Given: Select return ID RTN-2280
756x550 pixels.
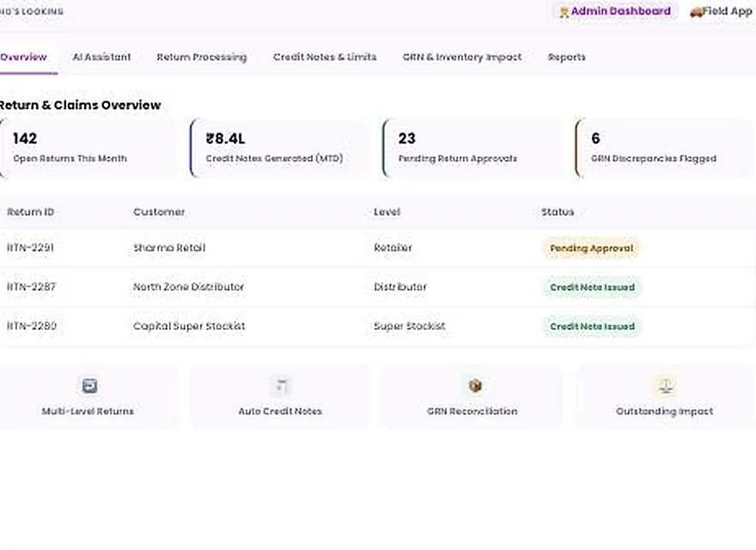Looking at the screenshot, I should point(32,326).
